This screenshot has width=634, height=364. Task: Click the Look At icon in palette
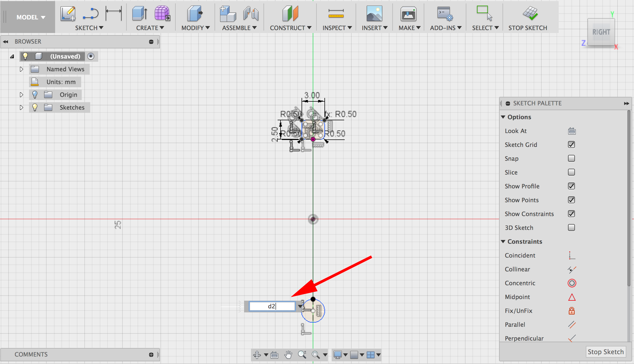coord(572,131)
